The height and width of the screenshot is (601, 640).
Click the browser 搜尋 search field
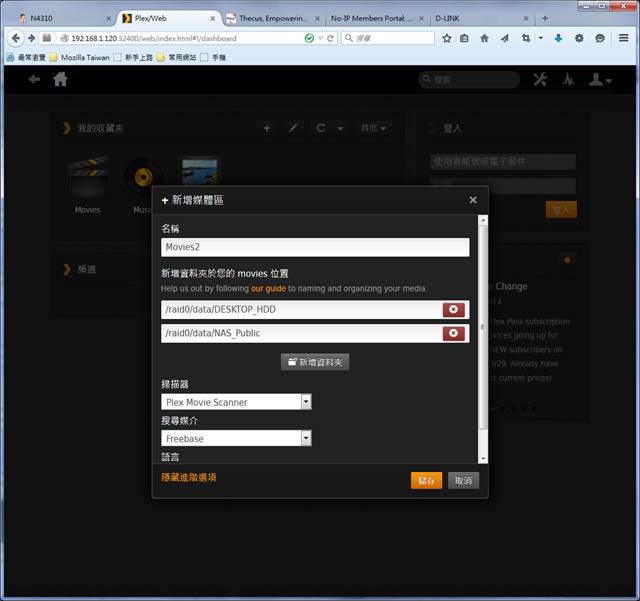(388, 38)
